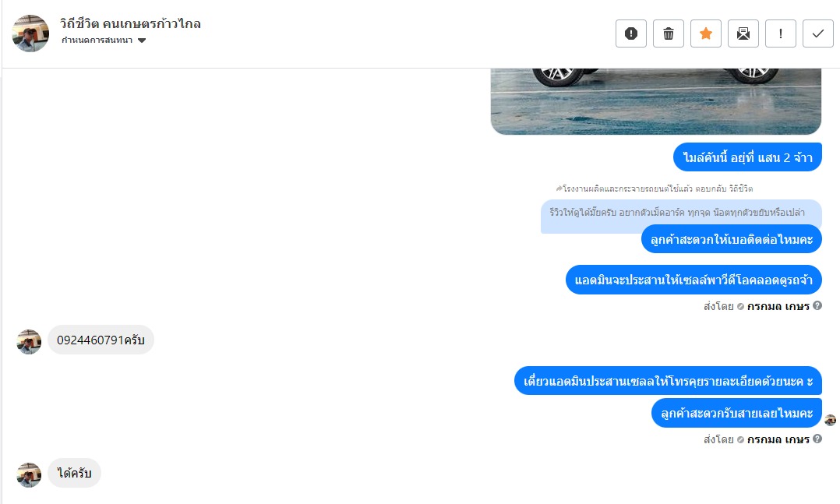
Task: Expand the กำหนดการสนทนา dropdown arrow
Action: tap(142, 41)
